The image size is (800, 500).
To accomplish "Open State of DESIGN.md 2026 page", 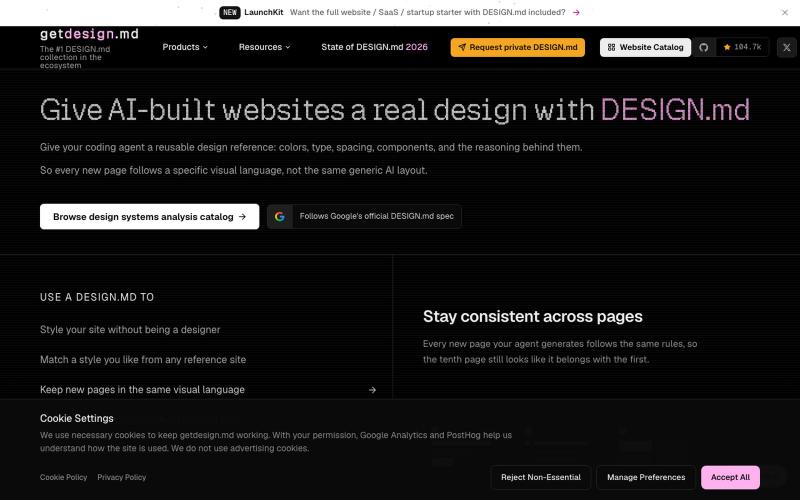I will 374,47.
